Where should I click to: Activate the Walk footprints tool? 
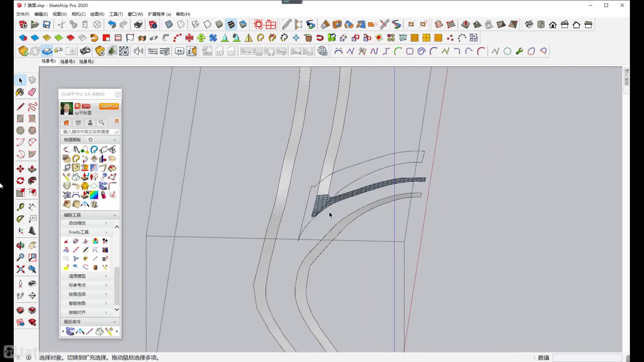pyautogui.click(x=20, y=296)
